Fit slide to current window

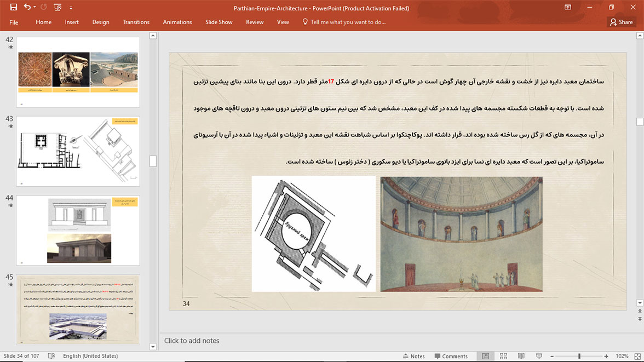[x=637, y=356]
